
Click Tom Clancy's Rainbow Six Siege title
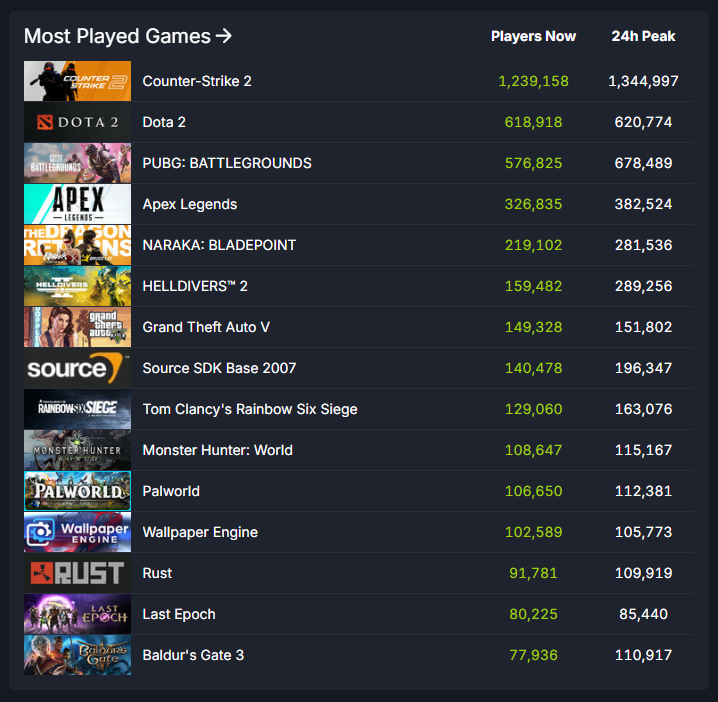250,409
